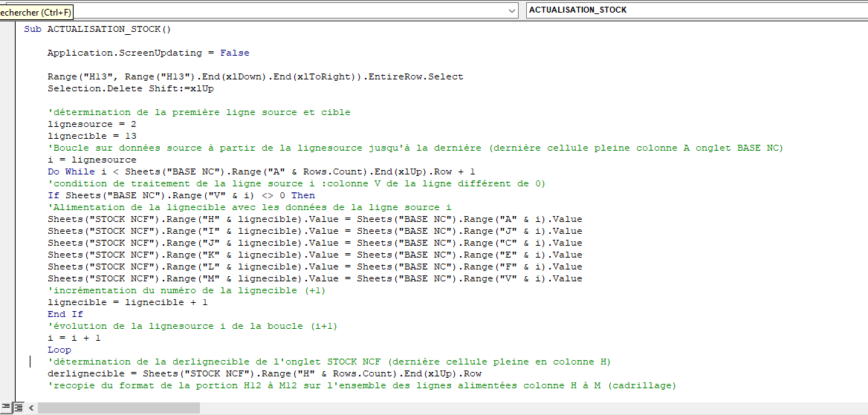Click the line assigning Range("I" & lignecible).Value

[x=315, y=232]
